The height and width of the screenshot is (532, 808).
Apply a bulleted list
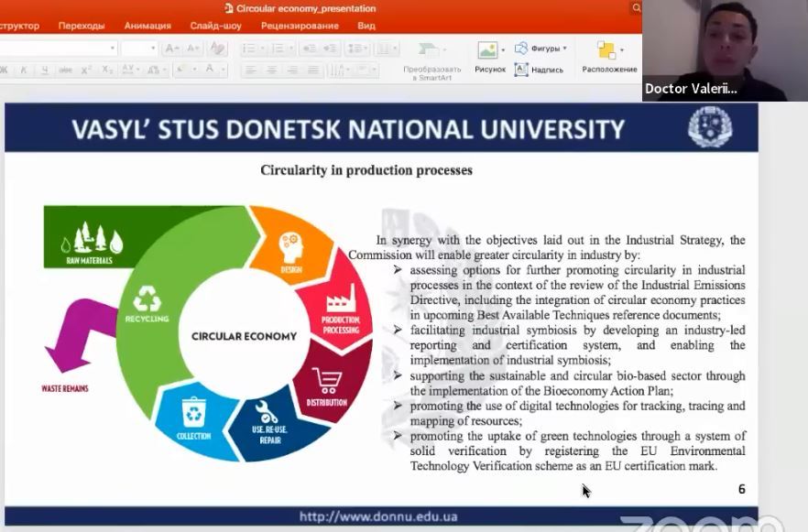pyautogui.click(x=249, y=49)
